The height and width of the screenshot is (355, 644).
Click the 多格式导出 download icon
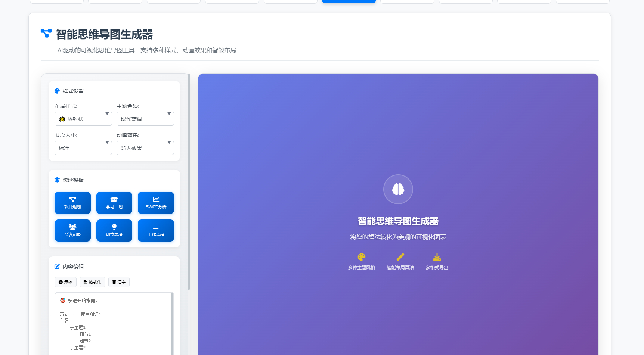(x=436, y=257)
